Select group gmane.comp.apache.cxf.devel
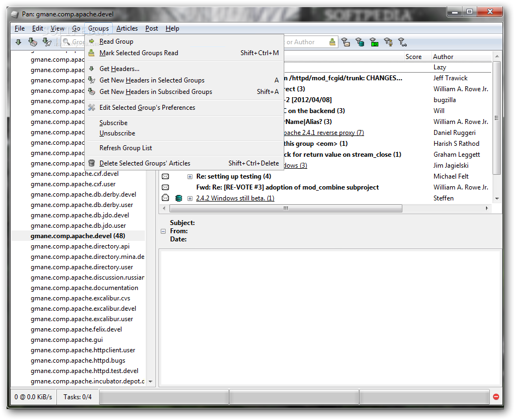 tap(74, 174)
